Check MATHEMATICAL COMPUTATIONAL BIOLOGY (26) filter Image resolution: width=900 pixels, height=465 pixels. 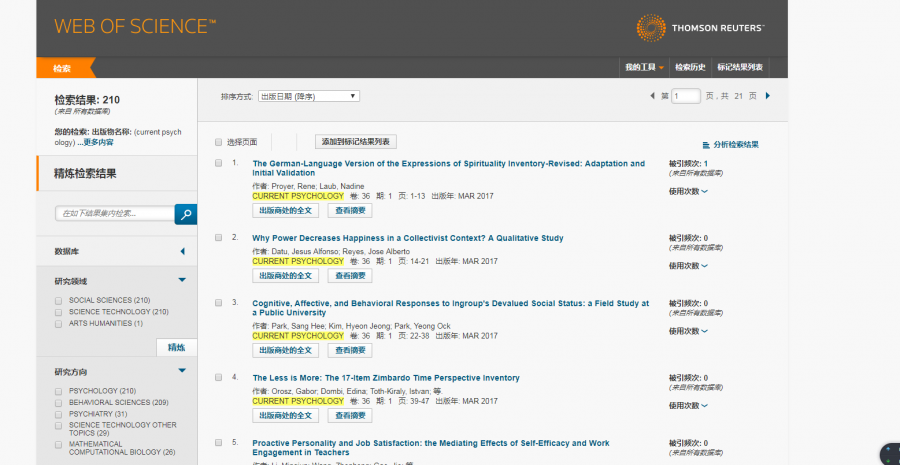pos(58,444)
